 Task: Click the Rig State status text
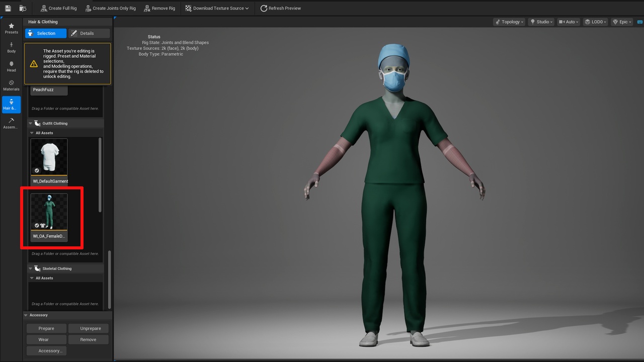tap(175, 43)
